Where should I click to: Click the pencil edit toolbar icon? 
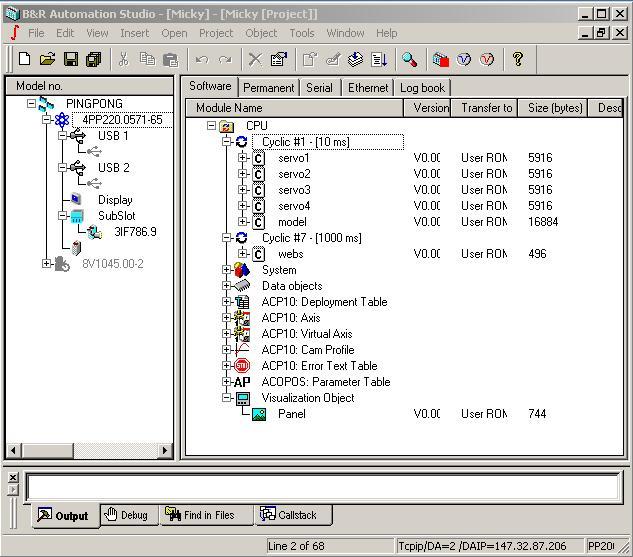pos(333,59)
